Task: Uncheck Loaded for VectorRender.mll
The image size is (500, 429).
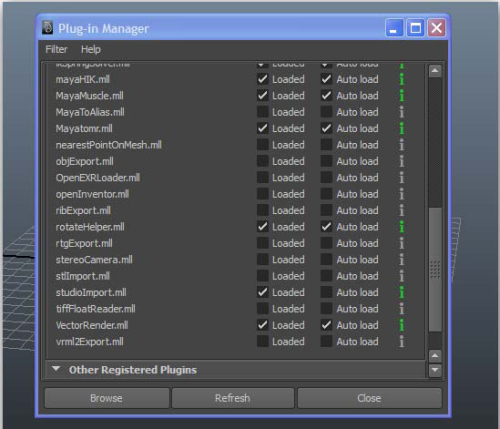Action: click(263, 325)
